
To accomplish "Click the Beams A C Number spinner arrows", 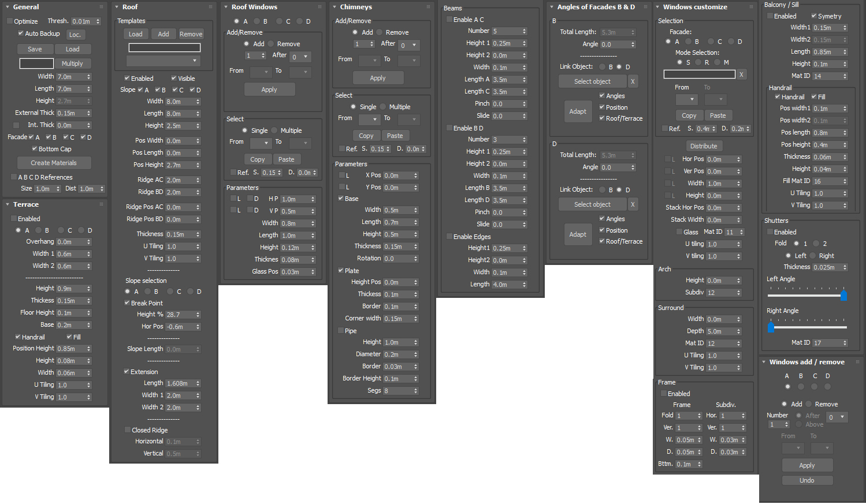I will (524, 31).
